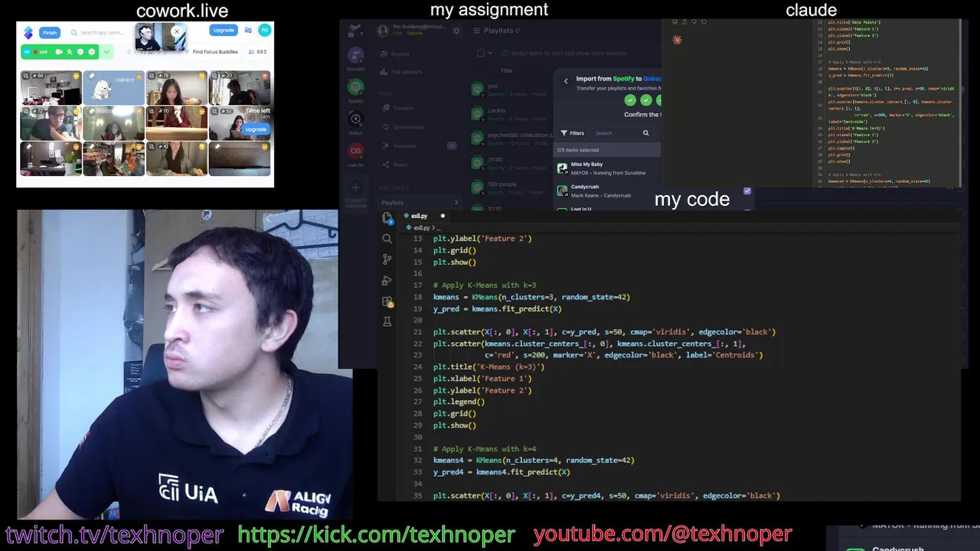Click the Upgrade button in cowork.live header
The height and width of the screenshot is (551, 980).
point(224,31)
